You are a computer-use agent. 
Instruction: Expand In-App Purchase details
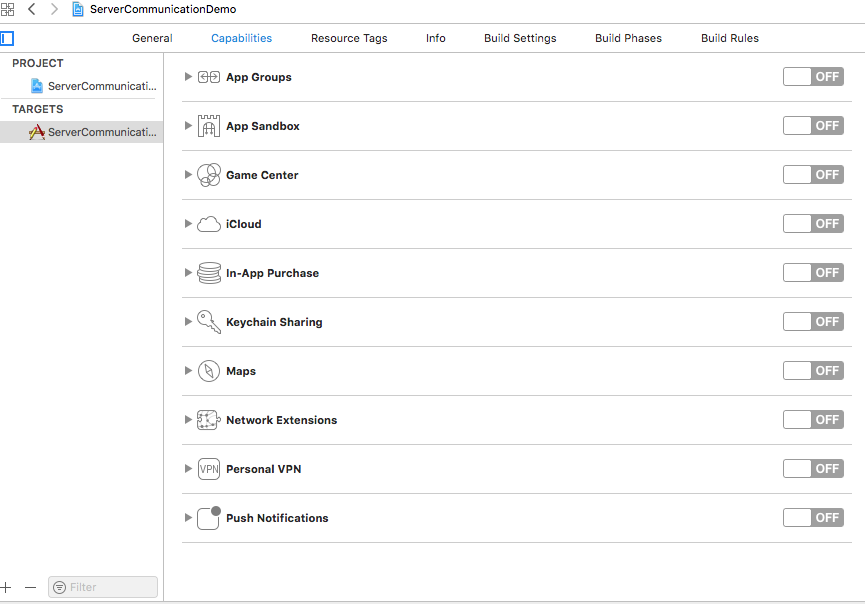(188, 272)
